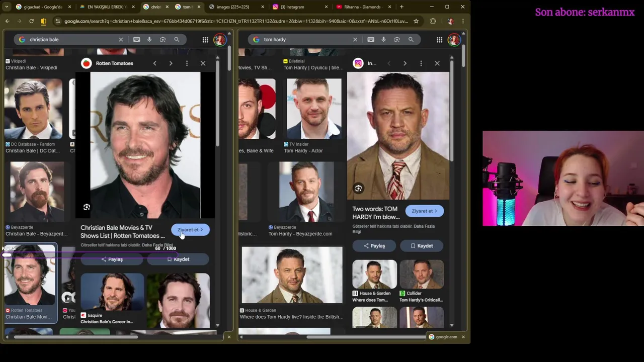Open Christian Bale Movies & TV Rotten Tomatoes link
This screenshot has height=362, width=644.
123,232
